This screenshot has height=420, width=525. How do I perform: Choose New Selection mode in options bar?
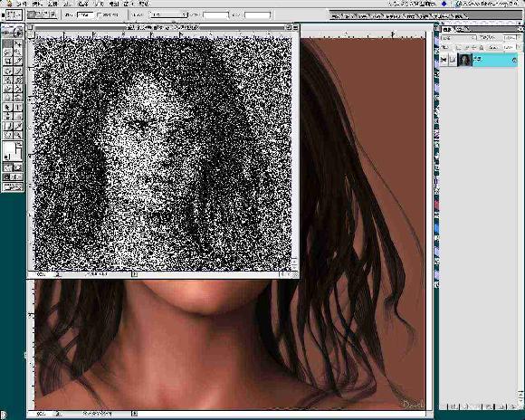(x=31, y=14)
